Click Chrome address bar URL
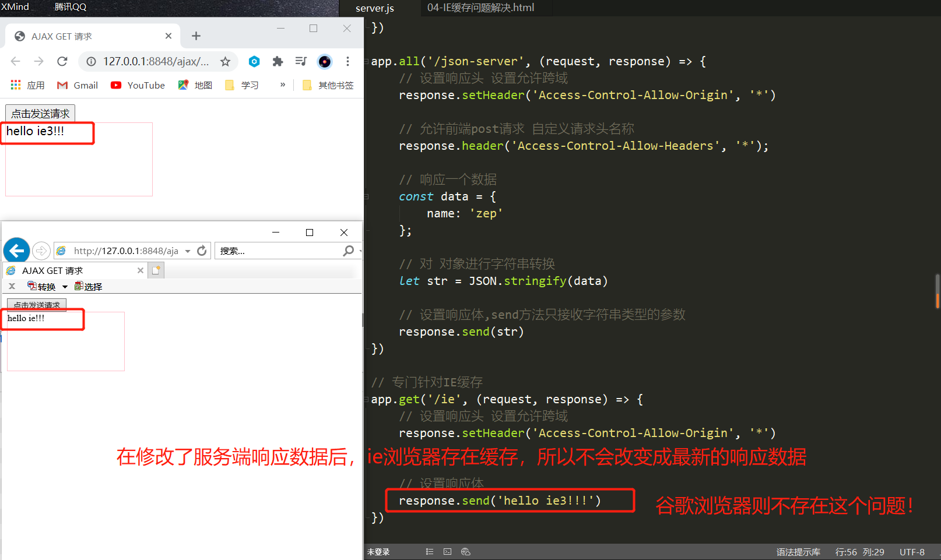This screenshot has width=941, height=560. (x=156, y=61)
